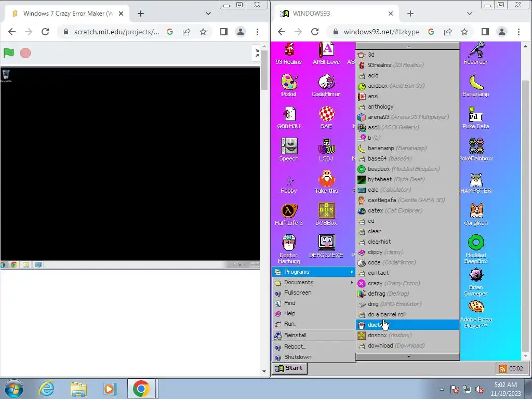Choose Shutdown from the Start menu
The image size is (532, 399).
coord(314,357)
